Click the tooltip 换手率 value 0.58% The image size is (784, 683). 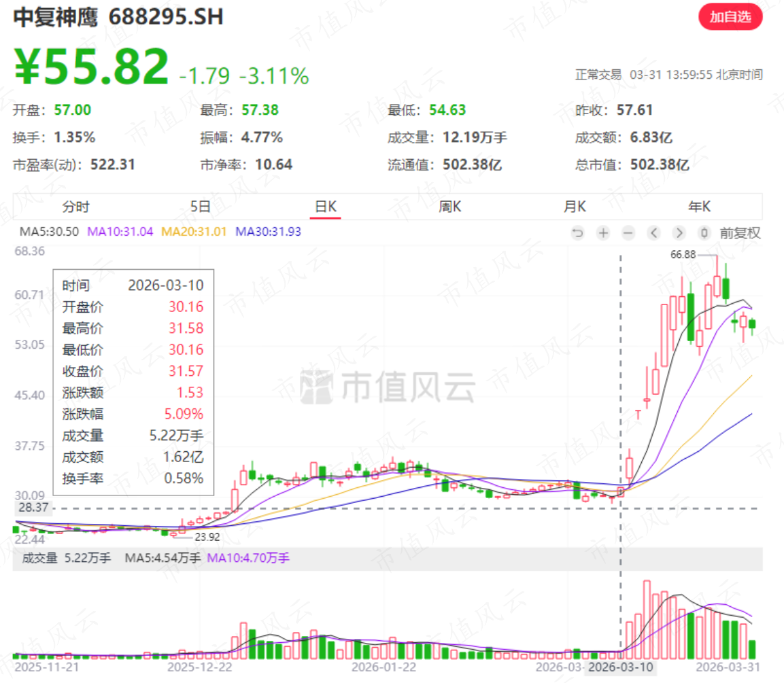click(x=184, y=478)
